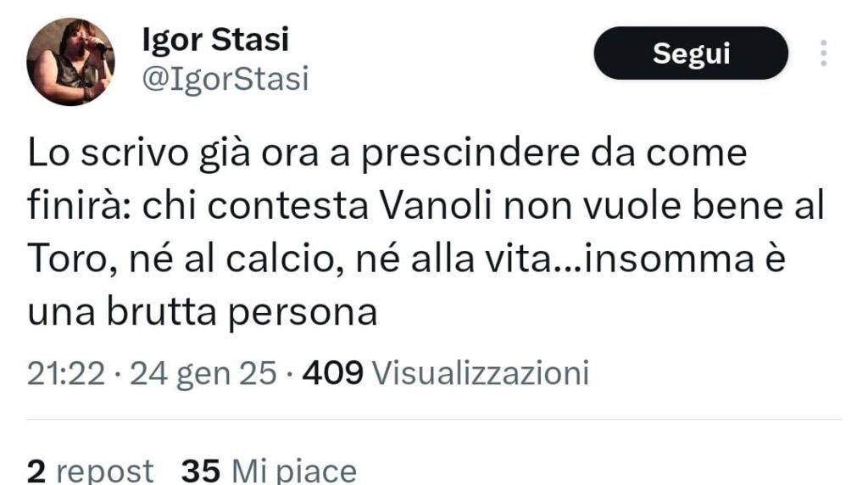Click the phrase una brutta persona

click(203, 313)
